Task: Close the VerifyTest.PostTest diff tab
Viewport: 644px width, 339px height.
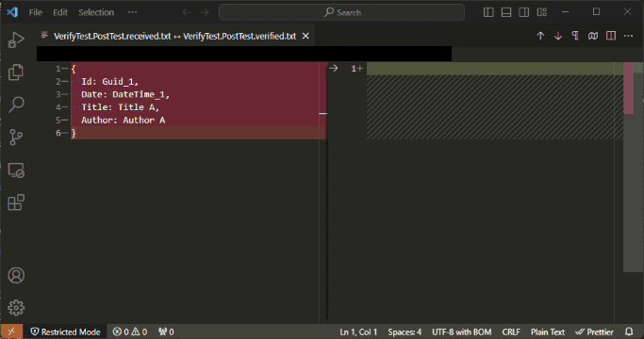Action: (x=305, y=36)
